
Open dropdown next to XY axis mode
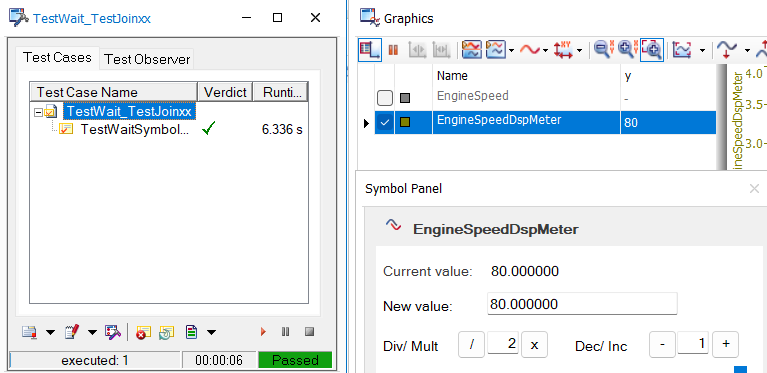580,50
